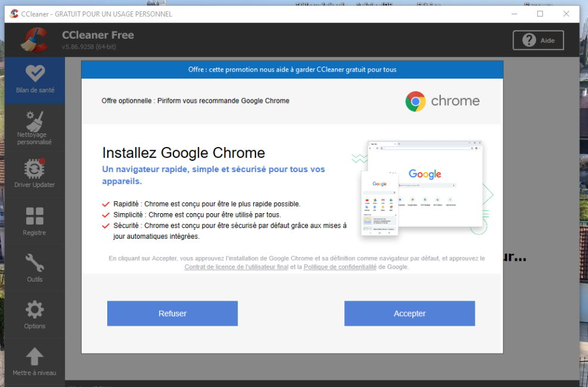This screenshot has width=588, height=387.
Task: Minimize the CCleaner window
Action: [x=515, y=14]
